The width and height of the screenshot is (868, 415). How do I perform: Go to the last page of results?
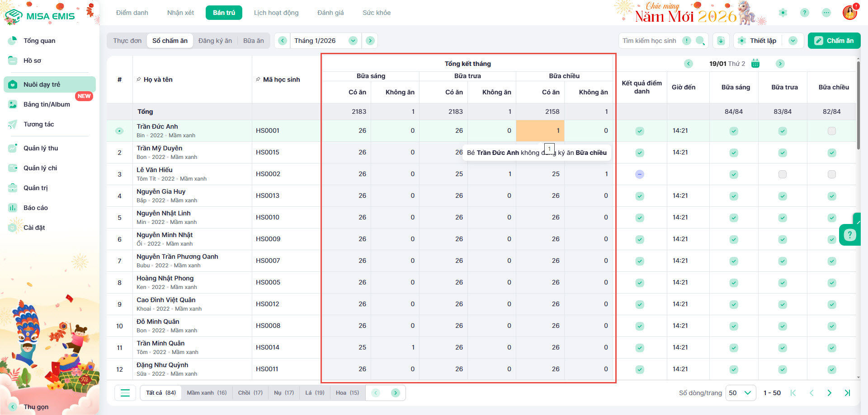847,393
